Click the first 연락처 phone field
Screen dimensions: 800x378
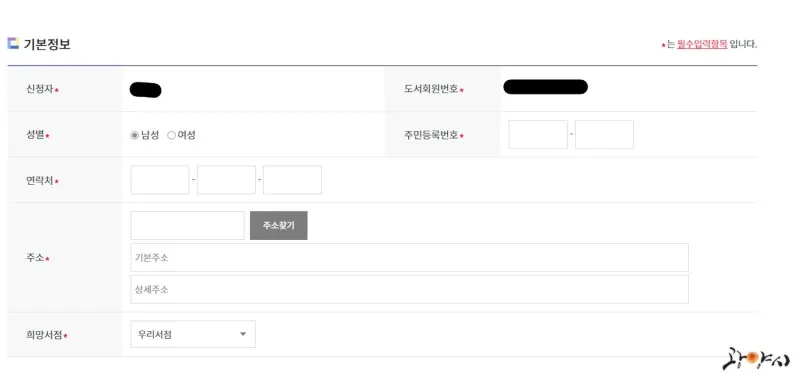(160, 180)
